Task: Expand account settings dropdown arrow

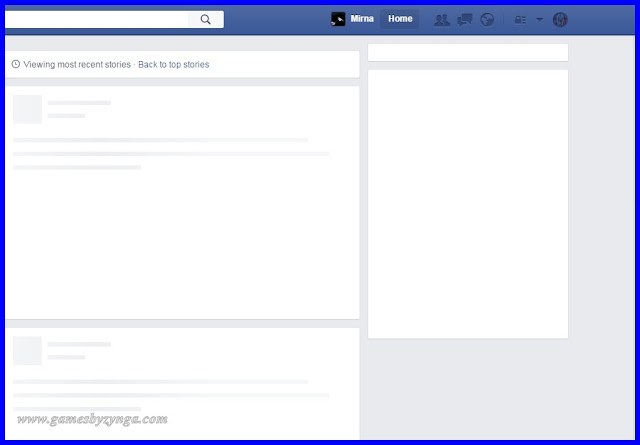Action: (539, 19)
